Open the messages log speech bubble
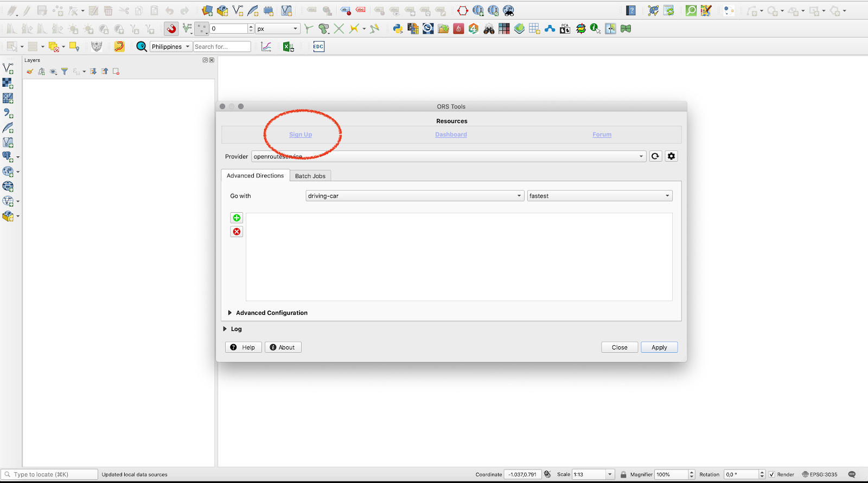868x483 pixels. coord(852,474)
